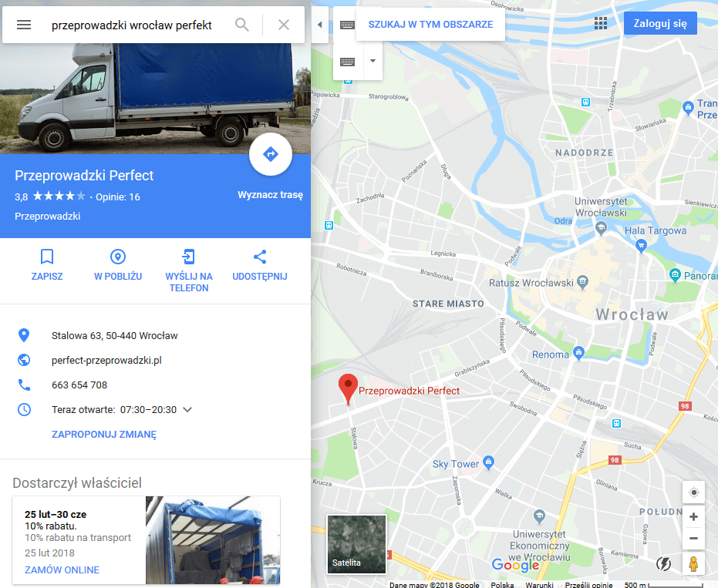The height and width of the screenshot is (588, 718).
Task: Click ZAPROPONUJ ZMIANĘ link
Action: (x=104, y=434)
